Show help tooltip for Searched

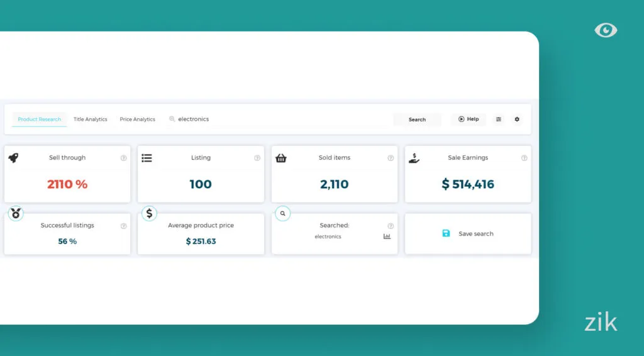391,226
